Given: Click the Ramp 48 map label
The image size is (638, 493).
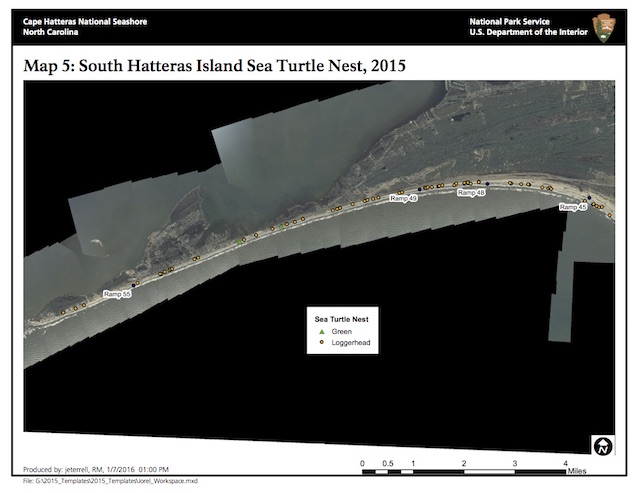Looking at the screenshot, I should click(471, 192).
